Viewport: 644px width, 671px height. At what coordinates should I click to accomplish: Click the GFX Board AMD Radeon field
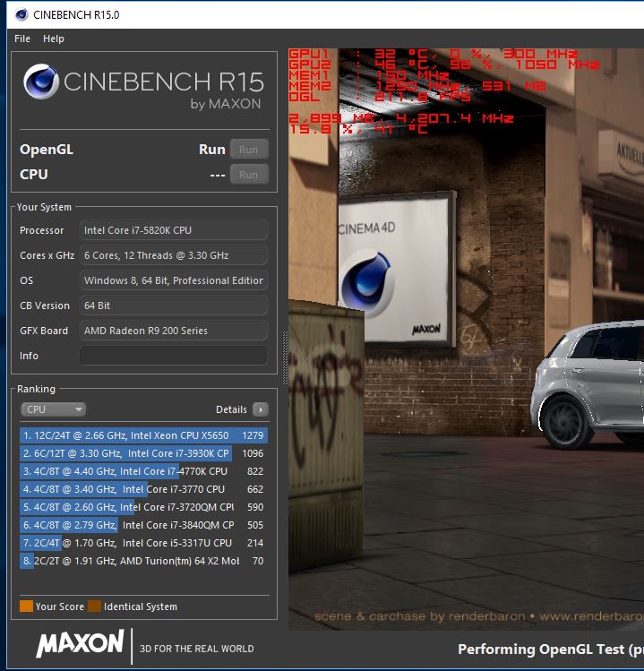click(x=174, y=331)
